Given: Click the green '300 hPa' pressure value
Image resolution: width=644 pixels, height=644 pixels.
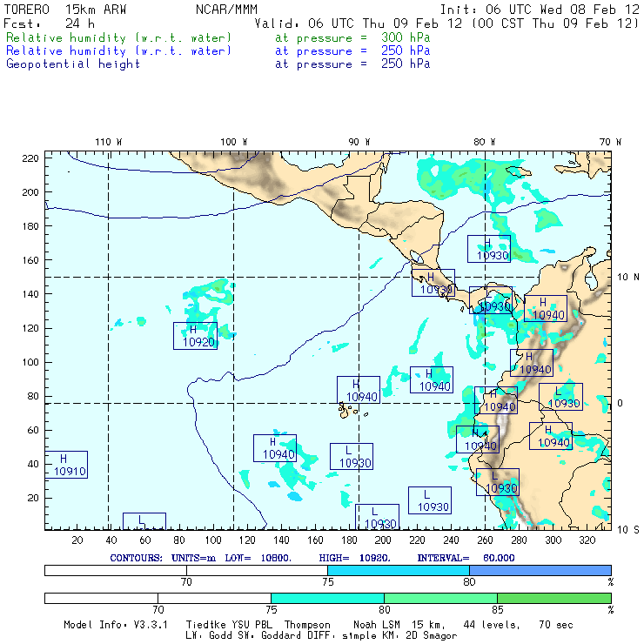Looking at the screenshot, I should 406,37.
